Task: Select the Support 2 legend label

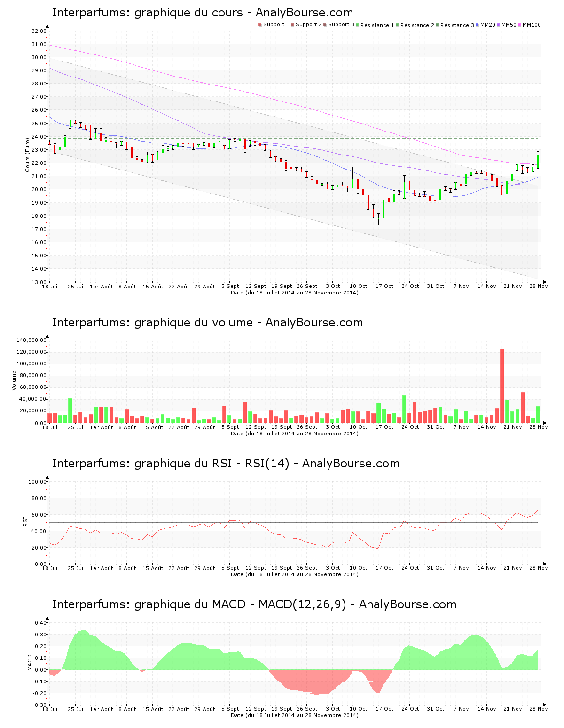Action: 309,25
